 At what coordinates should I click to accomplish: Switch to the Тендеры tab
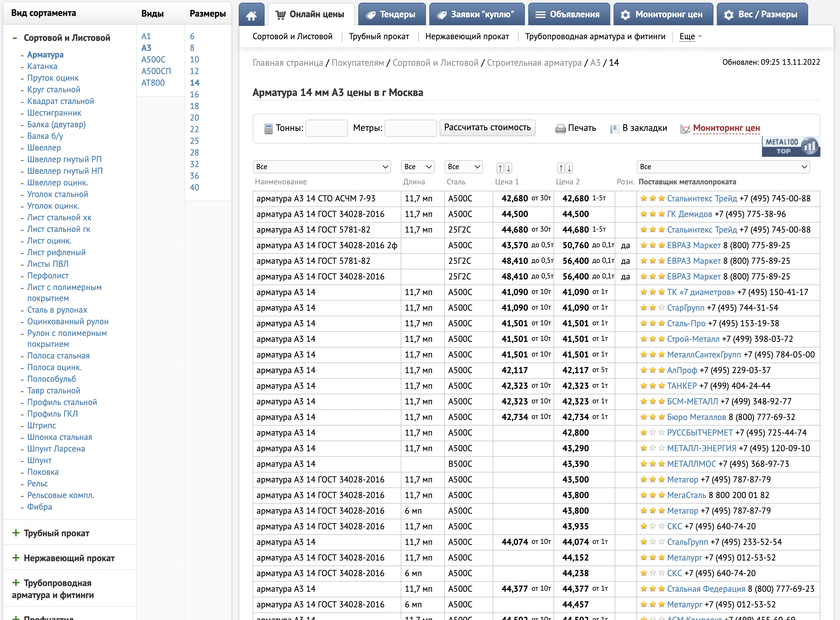click(x=392, y=15)
